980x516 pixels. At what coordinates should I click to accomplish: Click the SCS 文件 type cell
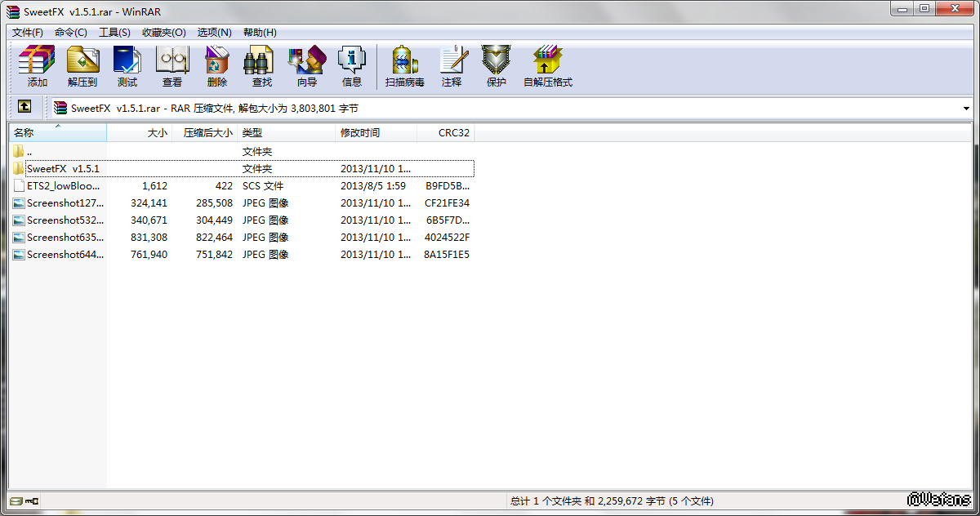coord(263,185)
